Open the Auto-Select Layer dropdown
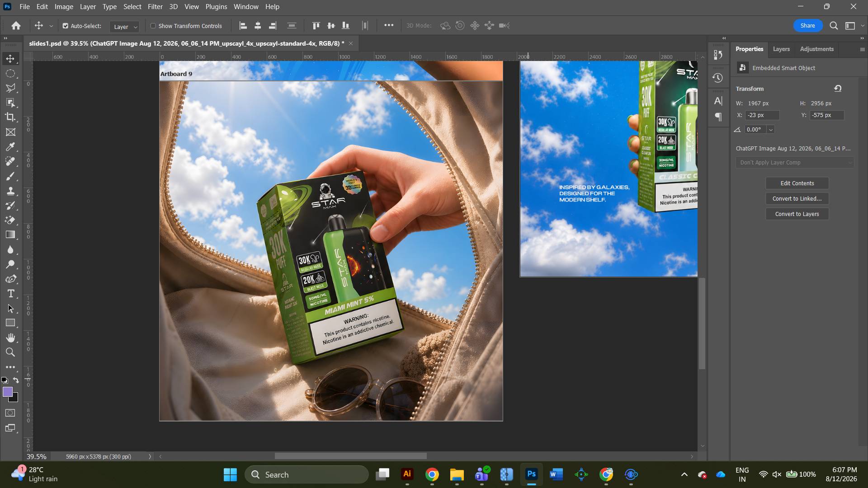The height and width of the screenshot is (488, 868). [124, 27]
